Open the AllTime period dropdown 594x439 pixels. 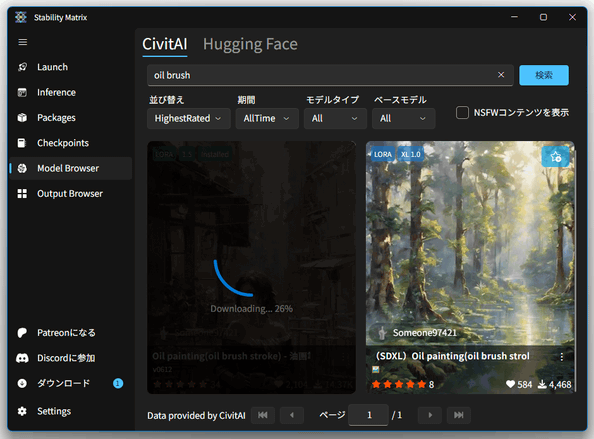(267, 119)
